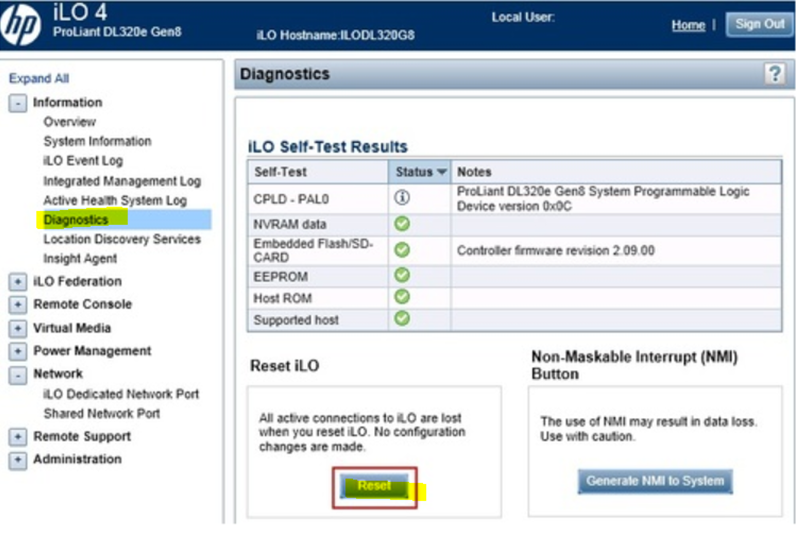Viewport: 796px width, 534px height.
Task: Click Generate NMI to System button
Action: (x=655, y=481)
